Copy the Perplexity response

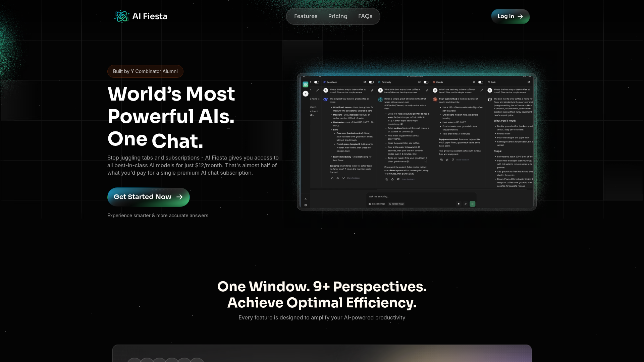[x=387, y=179]
